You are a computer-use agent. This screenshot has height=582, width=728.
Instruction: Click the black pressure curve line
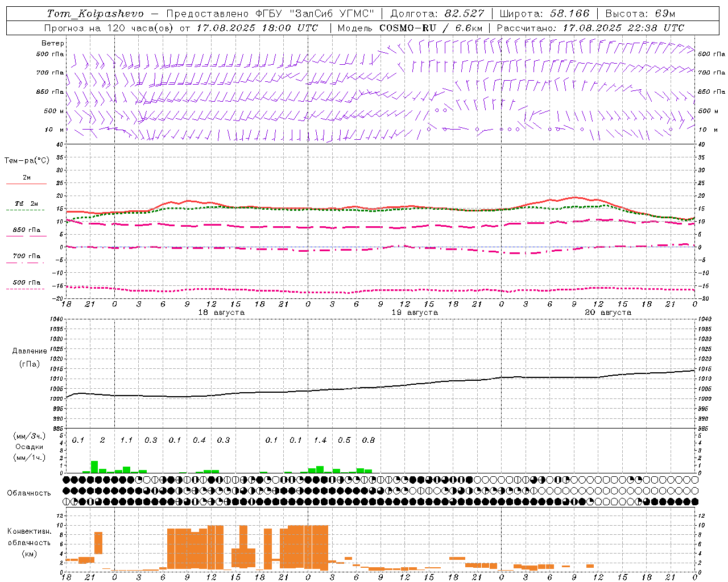[381, 387]
